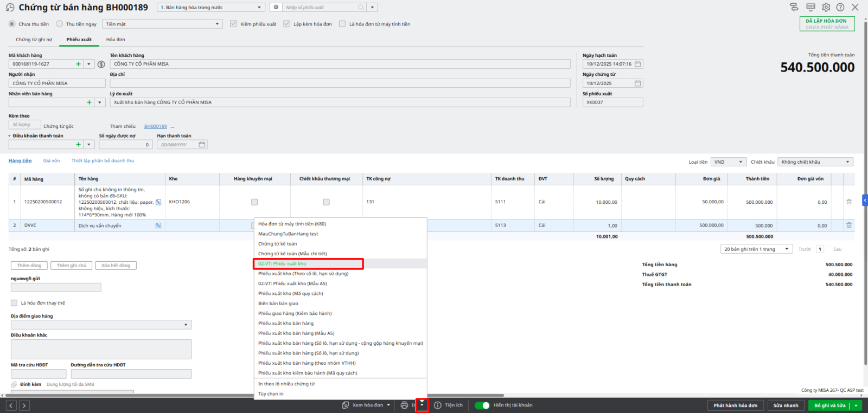Toggle the Hiển thị tài khoản switch

pos(482,405)
